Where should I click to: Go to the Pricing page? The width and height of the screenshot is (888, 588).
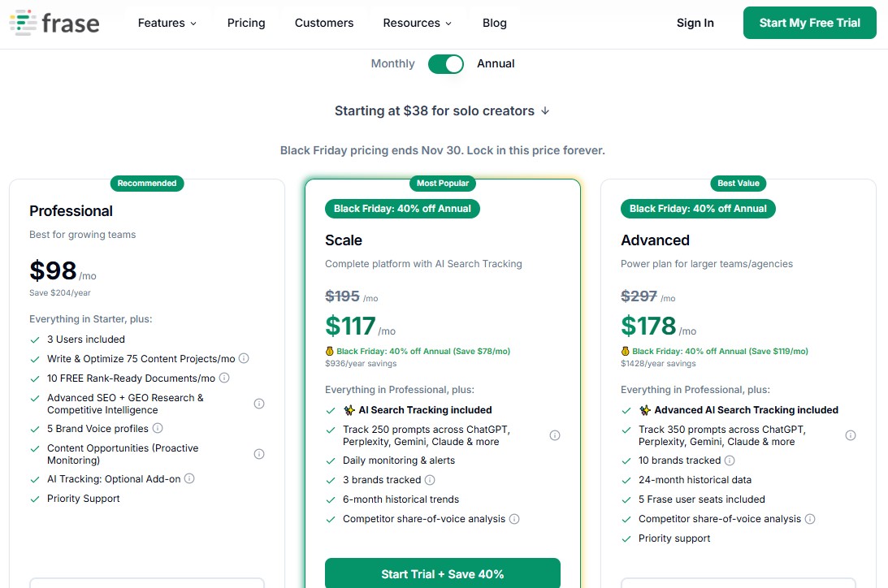(x=246, y=23)
